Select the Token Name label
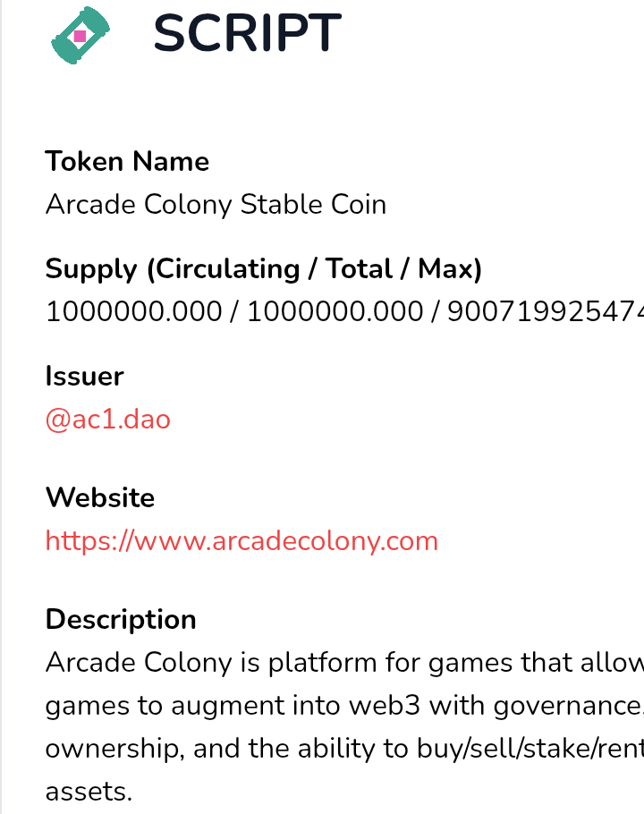This screenshot has height=814, width=644. point(127,161)
